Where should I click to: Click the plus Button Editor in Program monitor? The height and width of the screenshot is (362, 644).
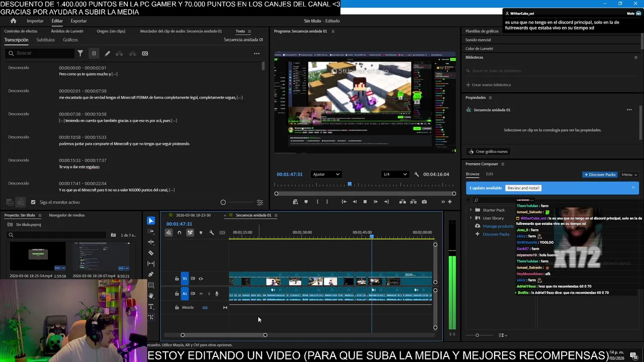pyautogui.click(x=450, y=202)
